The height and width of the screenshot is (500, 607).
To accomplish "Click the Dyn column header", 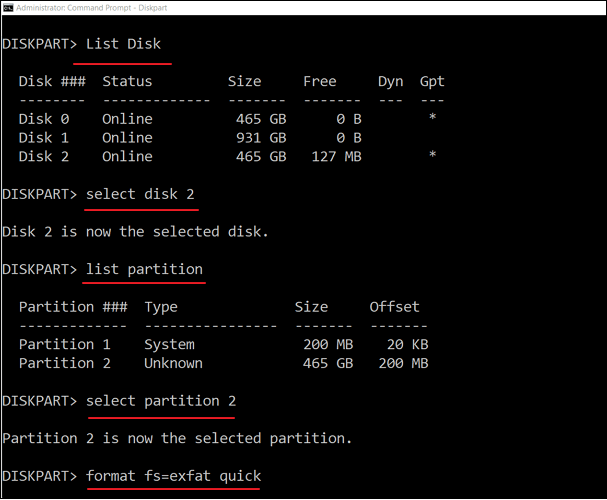I will 390,81.
